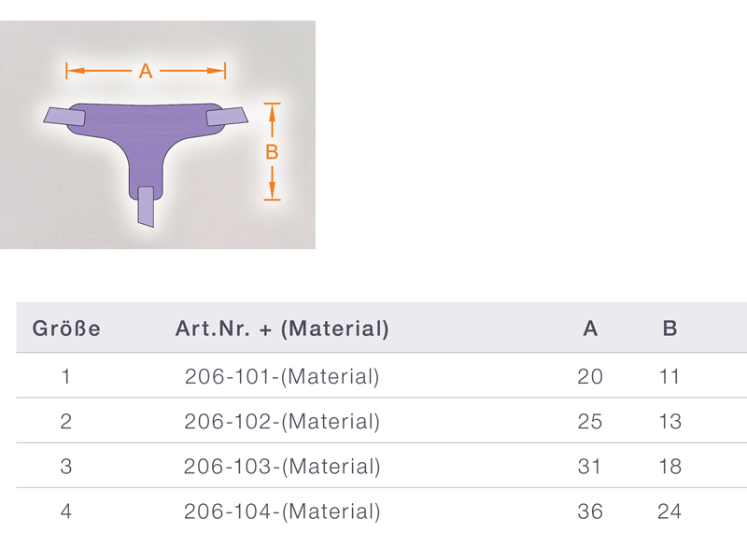
Task: Click size 4 in the Größe column
Action: tap(65, 511)
